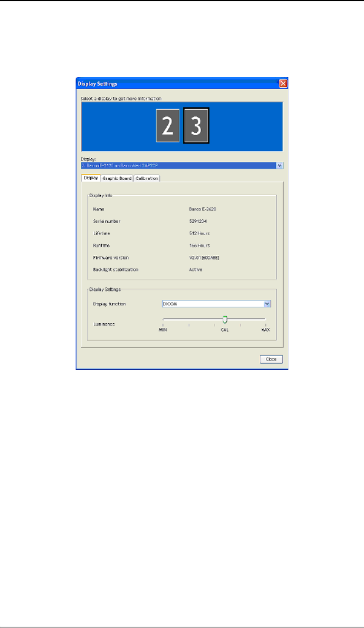
Task: Open the Display selection dropdown arrow
Action: [x=280, y=165]
